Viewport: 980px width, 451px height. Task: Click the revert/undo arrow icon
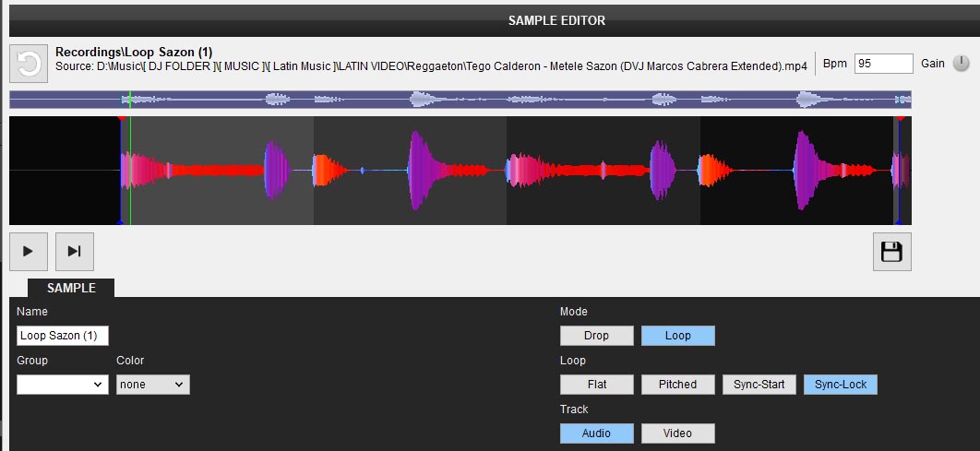pyautogui.click(x=29, y=64)
